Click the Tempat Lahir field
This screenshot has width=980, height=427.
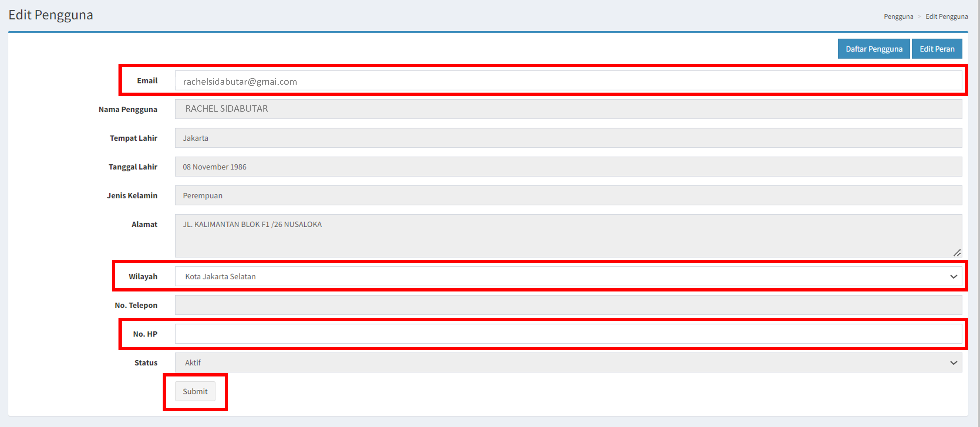click(x=568, y=138)
